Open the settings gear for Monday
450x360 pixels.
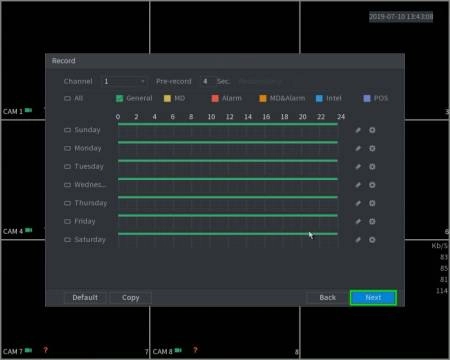(x=372, y=148)
